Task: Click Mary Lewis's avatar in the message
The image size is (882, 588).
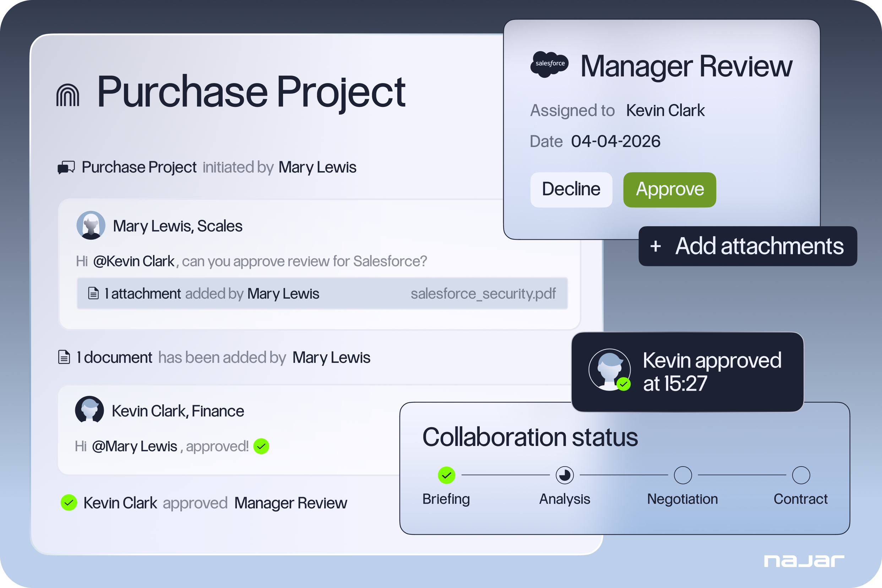Action: click(91, 225)
